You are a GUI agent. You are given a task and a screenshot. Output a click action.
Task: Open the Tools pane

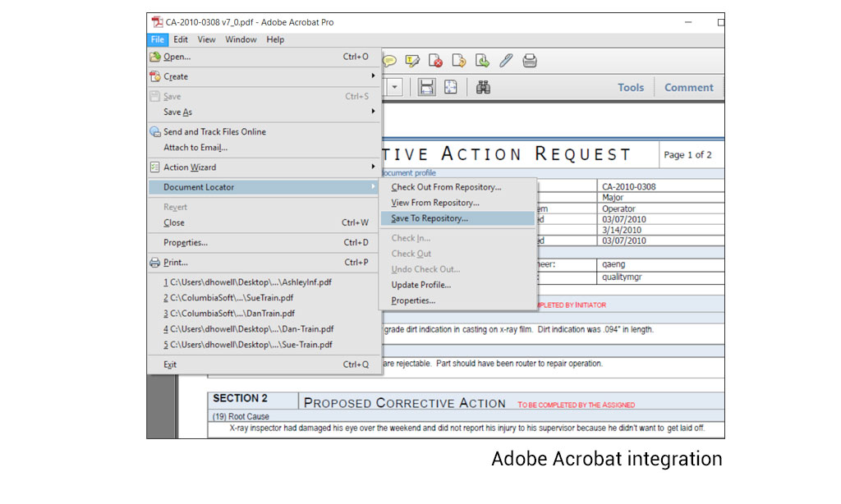coord(630,87)
